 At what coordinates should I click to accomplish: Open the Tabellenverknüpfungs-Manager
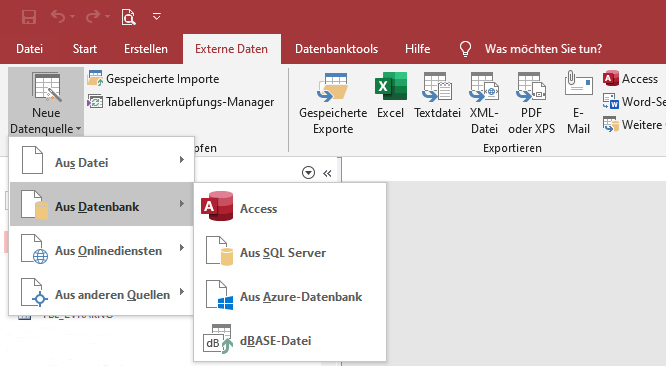181,102
